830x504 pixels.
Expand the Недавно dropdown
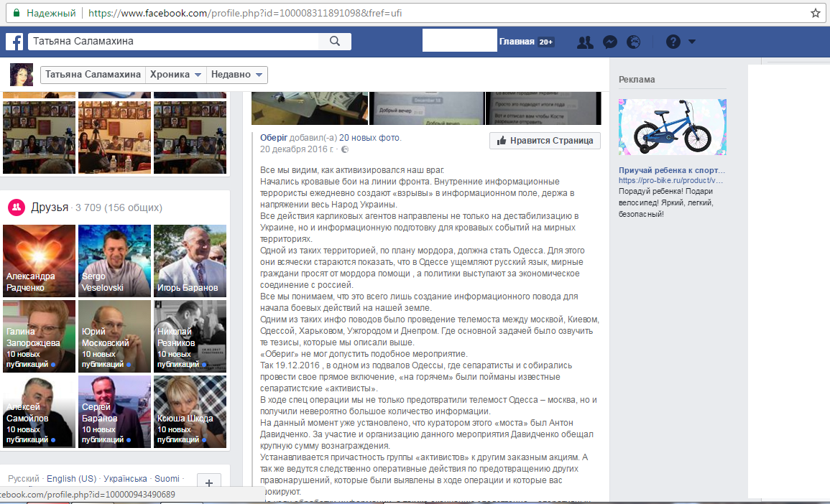pos(237,75)
